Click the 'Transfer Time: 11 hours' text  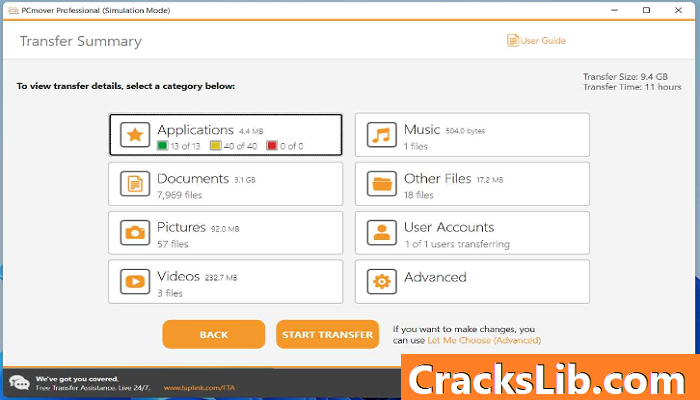[632, 87]
